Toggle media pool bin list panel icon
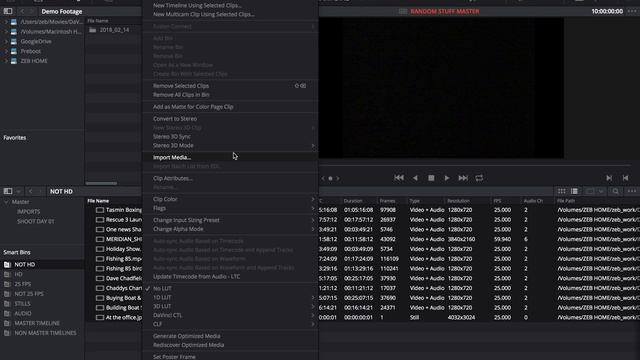The width and height of the screenshot is (640, 360). point(8,191)
